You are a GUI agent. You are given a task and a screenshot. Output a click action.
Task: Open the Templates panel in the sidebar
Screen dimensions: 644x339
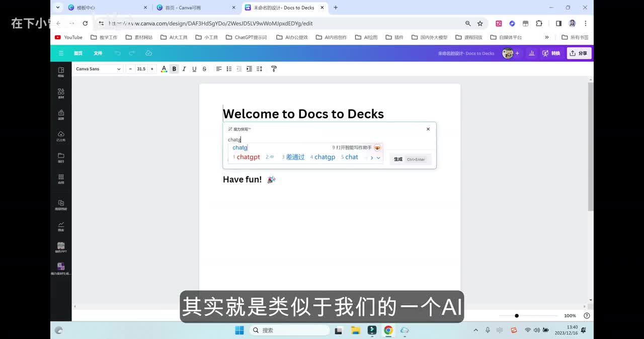point(61,72)
